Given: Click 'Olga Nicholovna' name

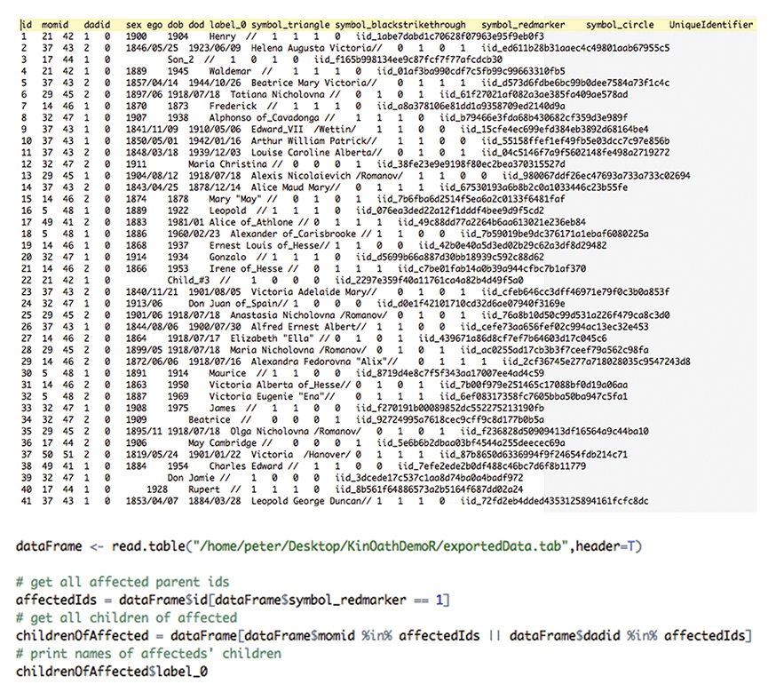Looking at the screenshot, I should click(269, 432).
